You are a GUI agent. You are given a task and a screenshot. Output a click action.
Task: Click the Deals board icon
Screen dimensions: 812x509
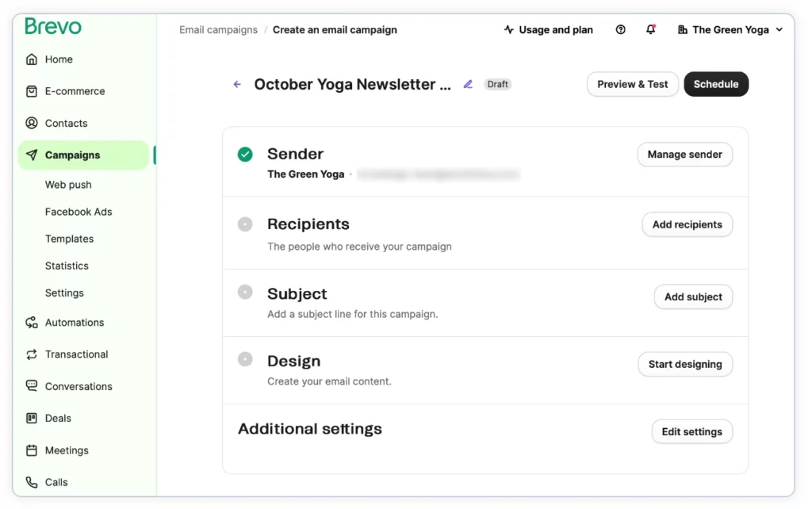coord(32,419)
